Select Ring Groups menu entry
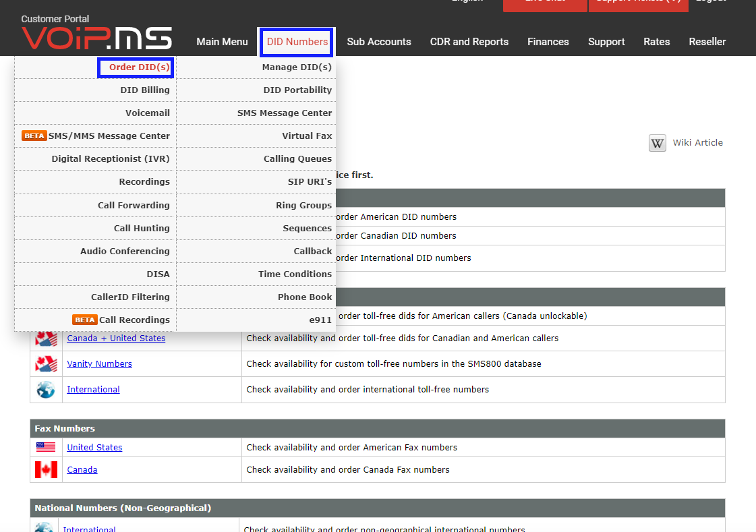Screen dimensions: 756x532 (303, 205)
